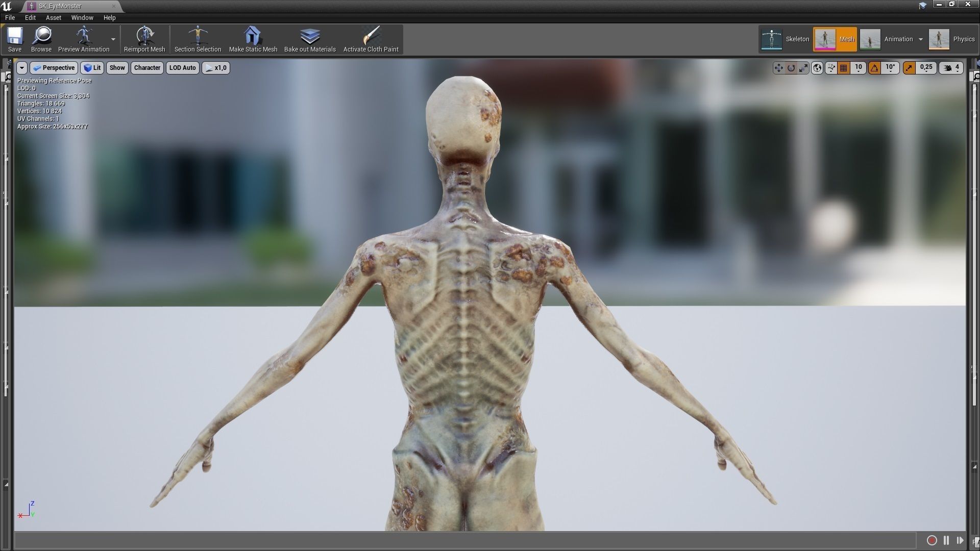The height and width of the screenshot is (551, 980).
Task: Click the Character viewport button
Action: coord(147,68)
